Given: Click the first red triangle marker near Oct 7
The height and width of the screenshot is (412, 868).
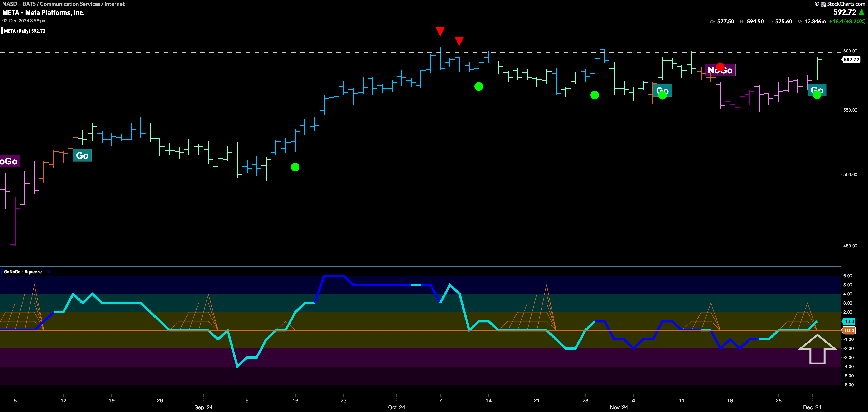Looking at the screenshot, I should pyautogui.click(x=440, y=31).
